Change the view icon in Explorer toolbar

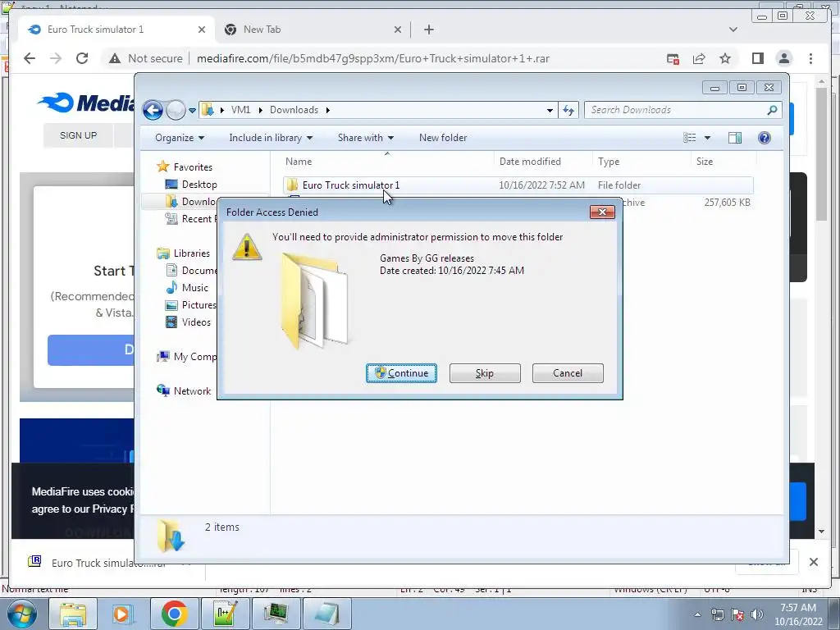(x=689, y=138)
